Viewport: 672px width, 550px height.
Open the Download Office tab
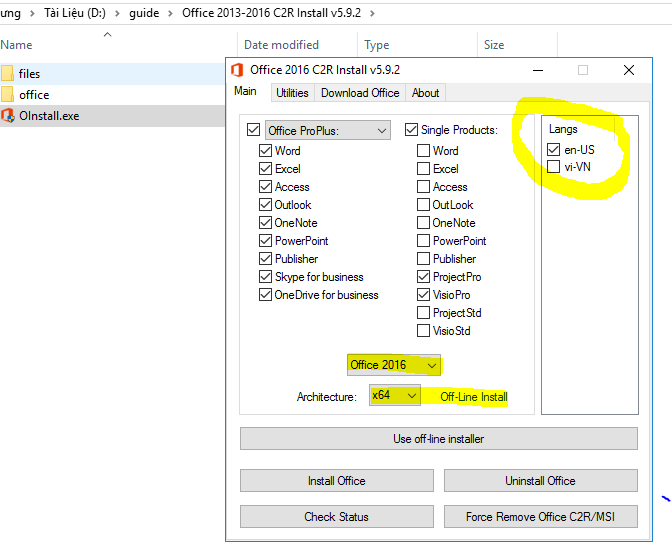360,93
